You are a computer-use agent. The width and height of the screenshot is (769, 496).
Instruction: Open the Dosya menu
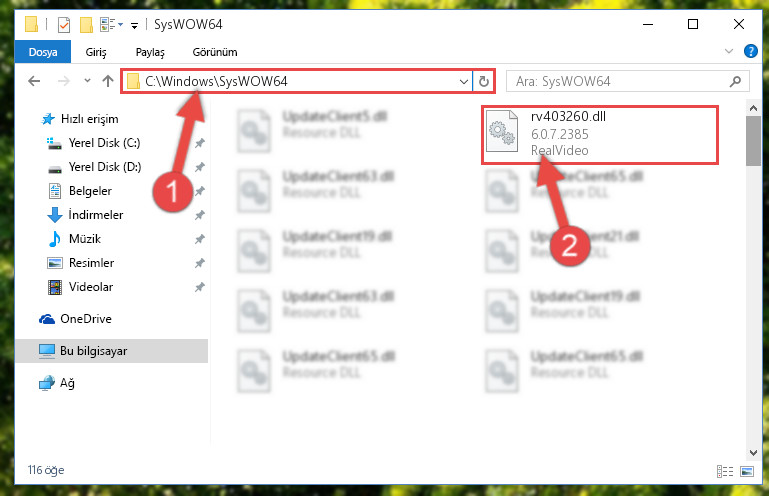tap(43, 52)
